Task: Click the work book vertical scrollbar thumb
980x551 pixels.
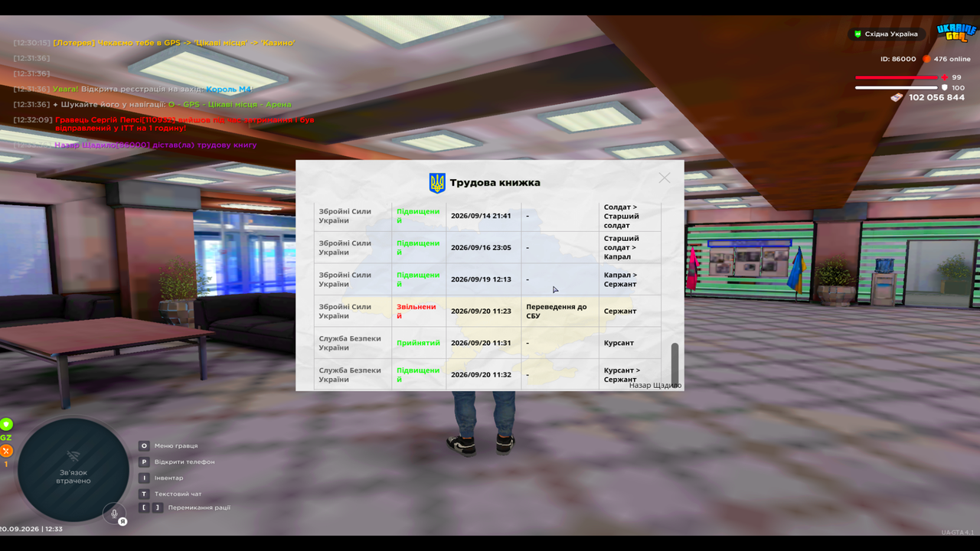Action: point(675,366)
